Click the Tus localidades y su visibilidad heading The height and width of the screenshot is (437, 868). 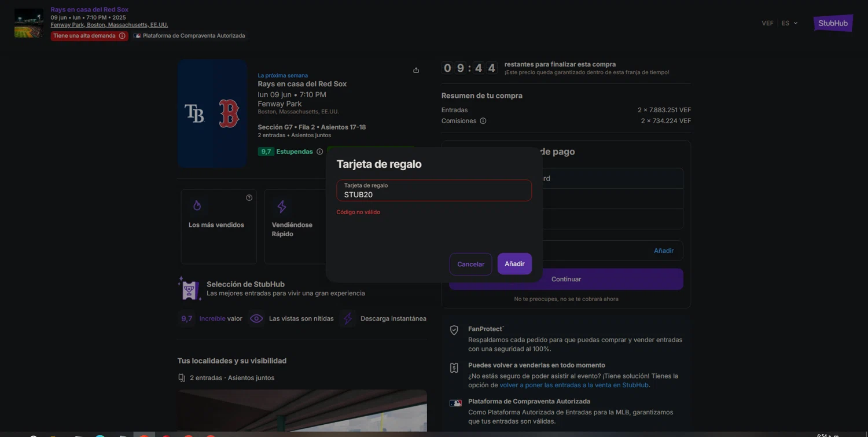[x=232, y=361]
